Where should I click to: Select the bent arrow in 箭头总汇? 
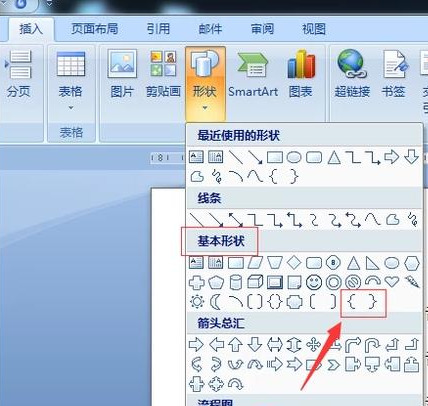(x=353, y=345)
